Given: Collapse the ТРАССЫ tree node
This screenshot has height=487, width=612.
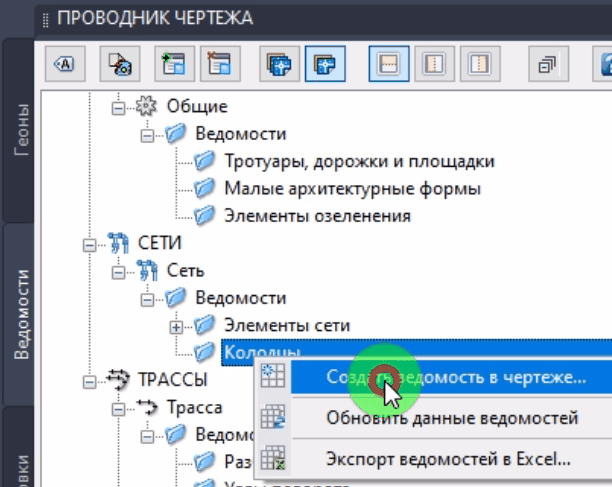Looking at the screenshot, I should point(89,382).
